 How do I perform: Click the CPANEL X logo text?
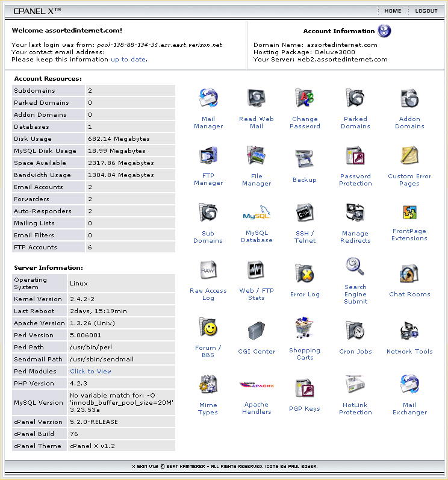coord(37,11)
